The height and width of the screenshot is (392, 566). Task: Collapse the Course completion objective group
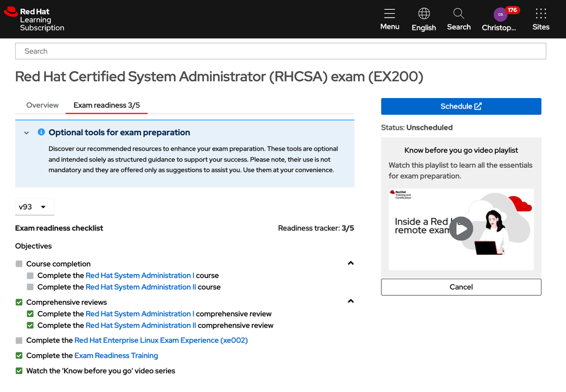point(350,263)
